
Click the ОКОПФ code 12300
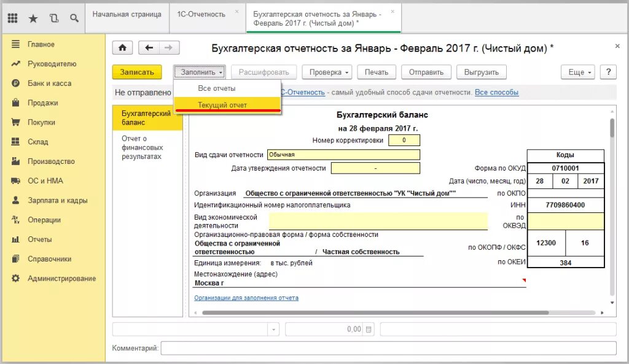(x=546, y=243)
